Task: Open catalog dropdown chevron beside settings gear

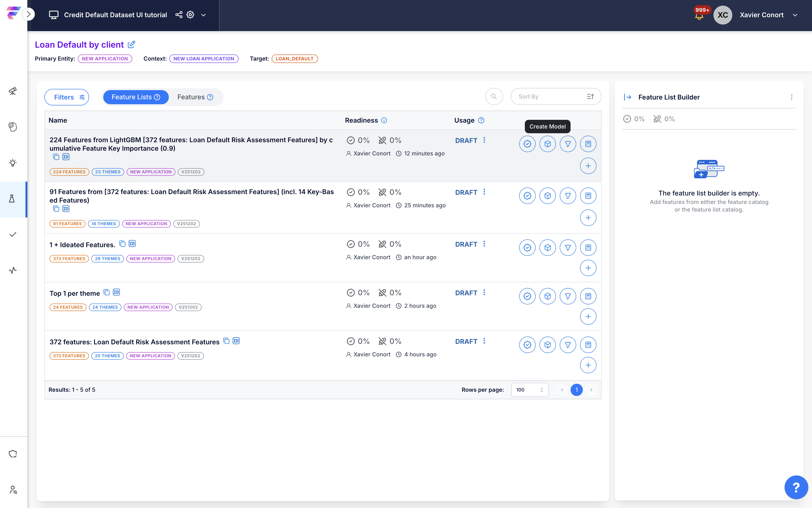Action: coord(203,15)
